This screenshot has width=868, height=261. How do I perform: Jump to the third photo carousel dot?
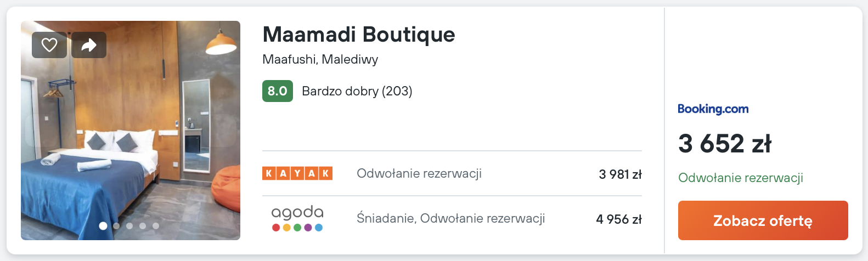pyautogui.click(x=129, y=226)
